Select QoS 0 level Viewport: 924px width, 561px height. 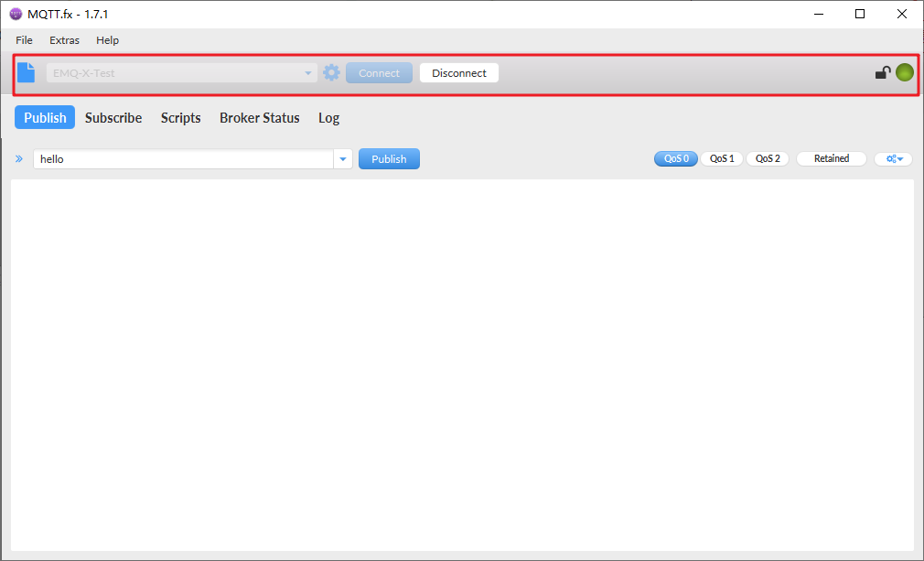click(x=676, y=158)
